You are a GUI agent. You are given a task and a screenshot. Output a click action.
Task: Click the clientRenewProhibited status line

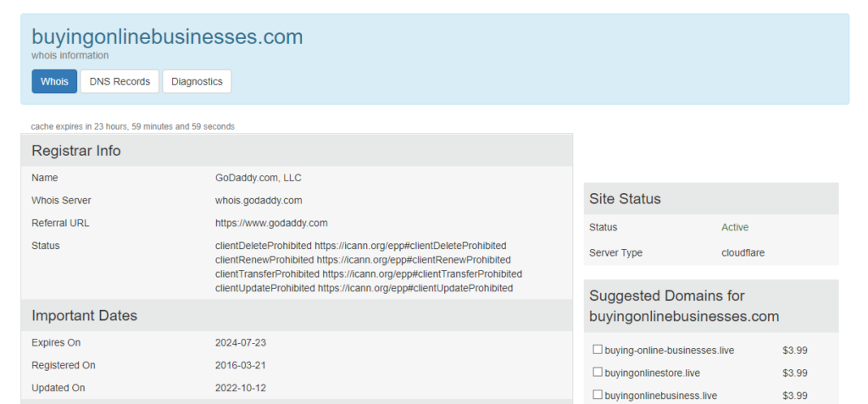coord(363,259)
